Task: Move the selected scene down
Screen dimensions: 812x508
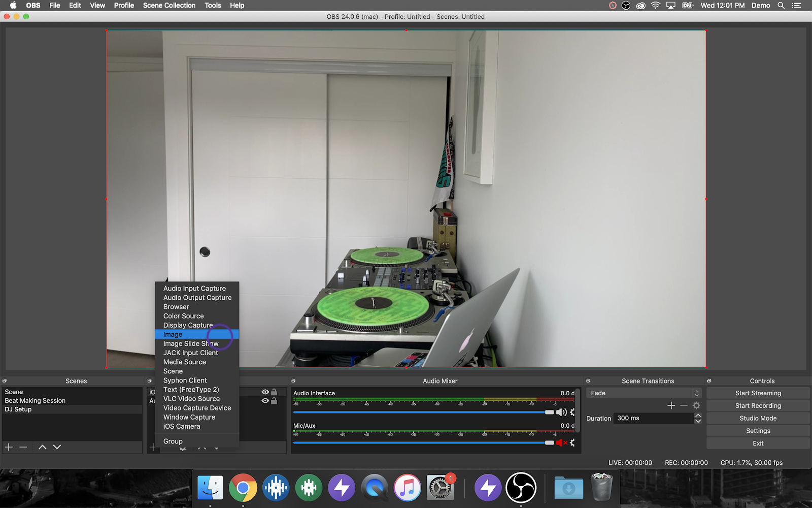Action: tap(57, 447)
